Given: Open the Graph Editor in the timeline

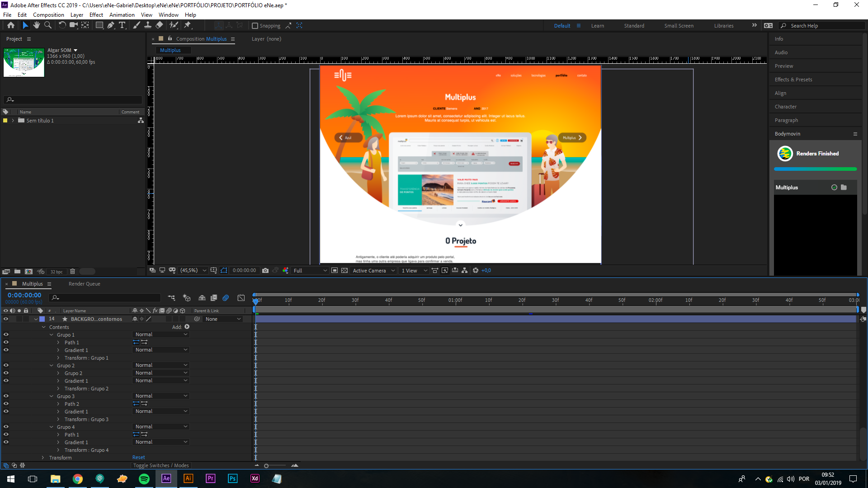Looking at the screenshot, I should point(241,298).
